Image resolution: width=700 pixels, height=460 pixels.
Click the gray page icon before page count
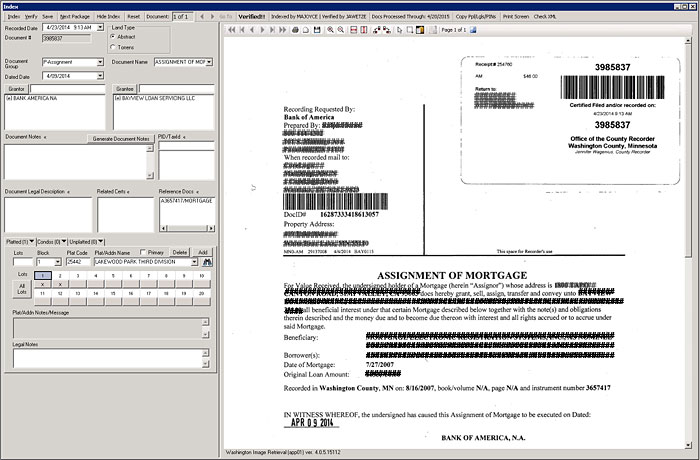click(433, 30)
